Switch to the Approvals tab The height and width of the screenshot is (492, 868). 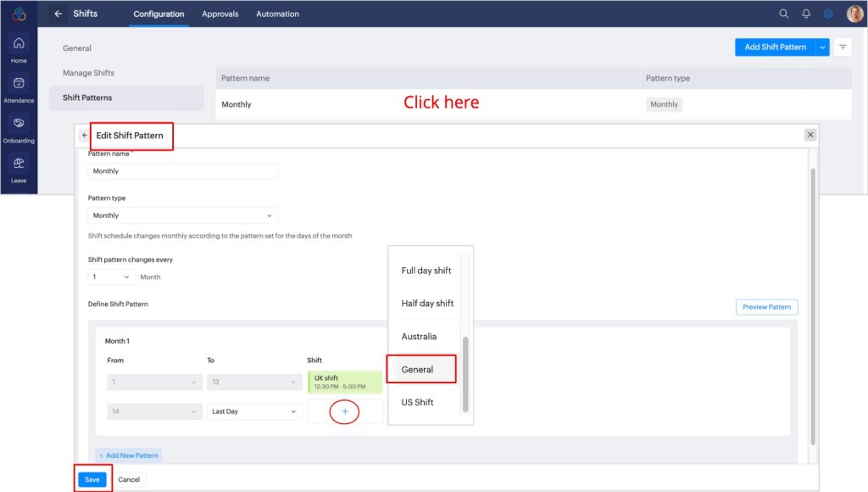tap(220, 14)
